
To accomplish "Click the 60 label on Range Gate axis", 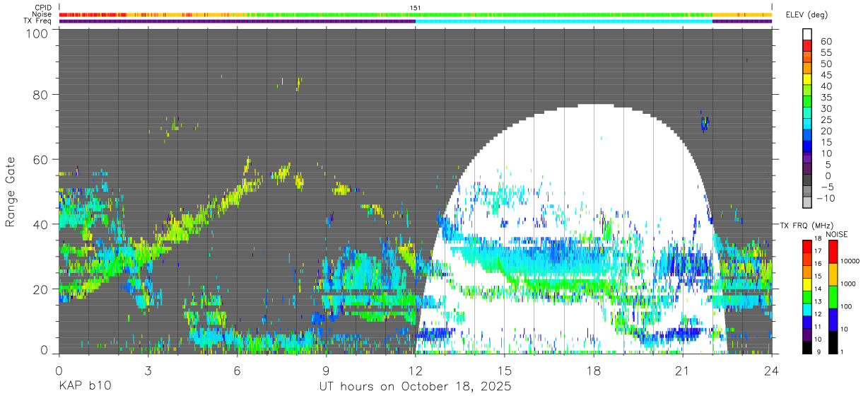I will click(x=41, y=160).
